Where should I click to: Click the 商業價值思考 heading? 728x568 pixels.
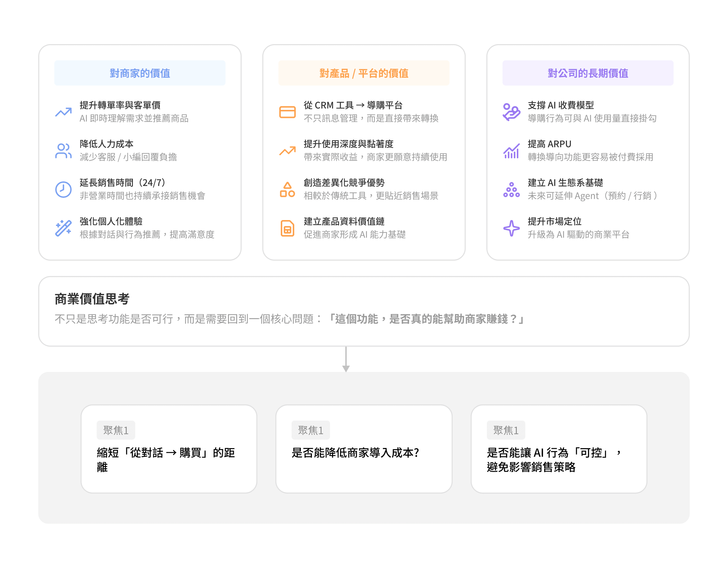tap(92, 298)
